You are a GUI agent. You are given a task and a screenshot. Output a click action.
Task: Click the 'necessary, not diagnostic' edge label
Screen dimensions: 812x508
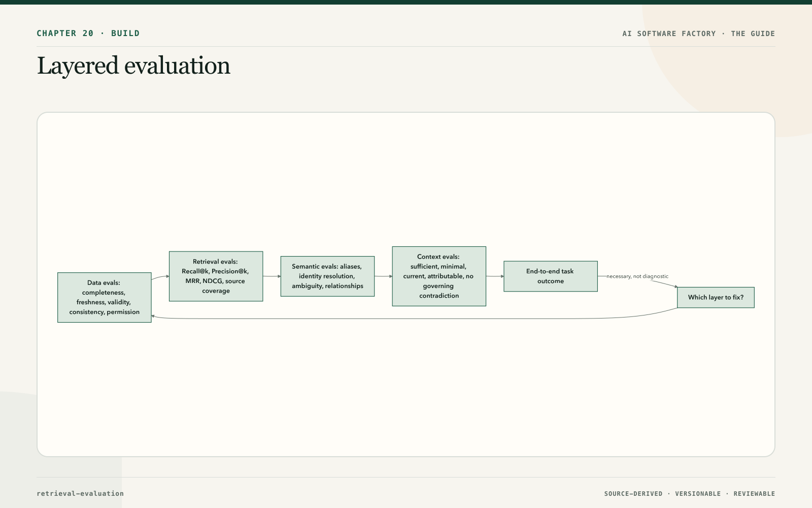[x=637, y=276]
